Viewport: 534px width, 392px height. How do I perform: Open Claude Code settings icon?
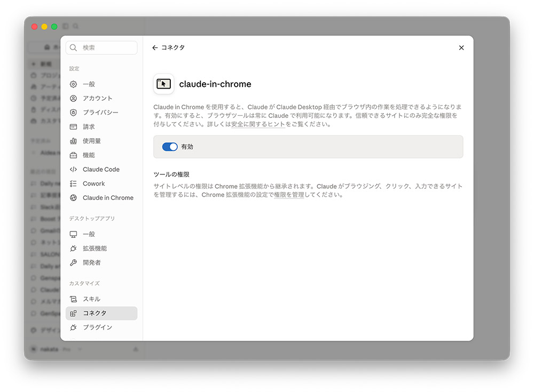pos(73,169)
